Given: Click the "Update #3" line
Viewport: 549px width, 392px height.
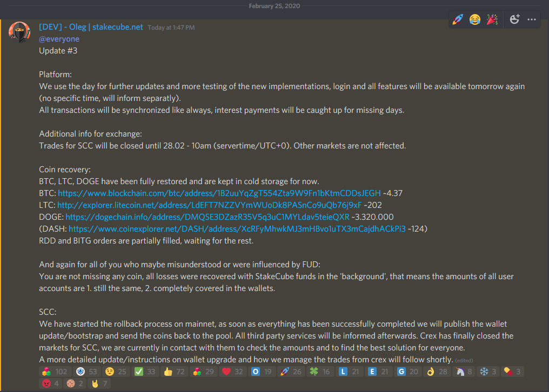Looking at the screenshot, I should coord(58,51).
